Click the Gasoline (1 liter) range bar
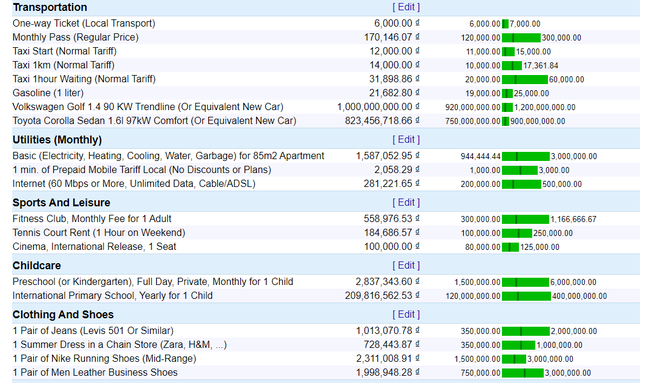Image resolution: width=660 pixels, height=383 pixels. 507,93
